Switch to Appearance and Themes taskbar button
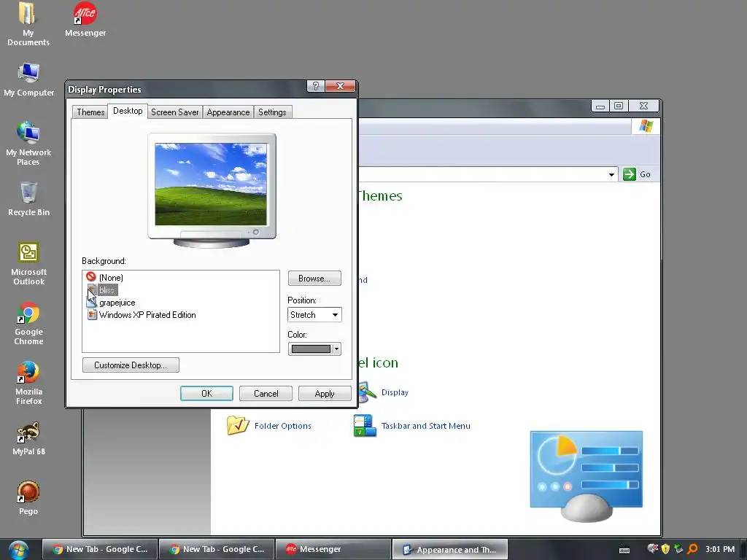Image resolution: width=747 pixels, height=560 pixels. click(x=449, y=550)
